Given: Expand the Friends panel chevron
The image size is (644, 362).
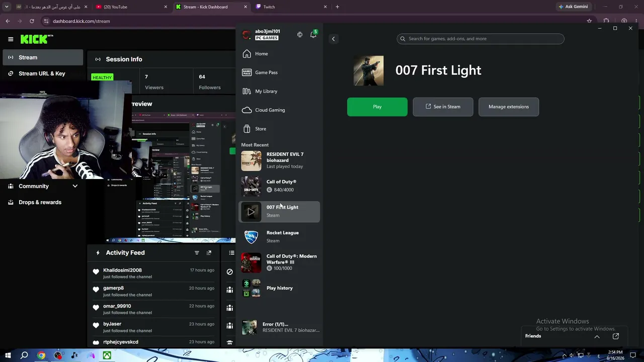Looking at the screenshot, I should 597,336.
